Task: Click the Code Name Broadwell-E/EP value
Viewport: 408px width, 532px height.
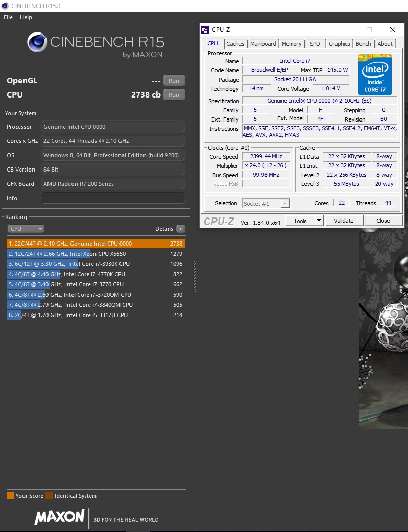Action: (x=270, y=70)
